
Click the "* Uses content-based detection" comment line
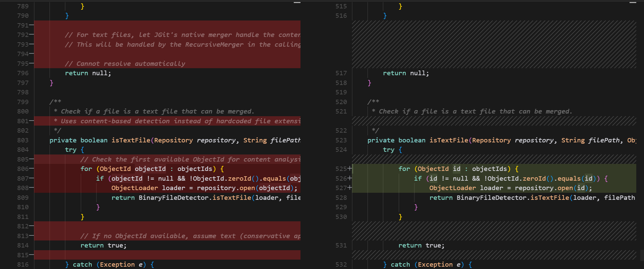(x=177, y=121)
